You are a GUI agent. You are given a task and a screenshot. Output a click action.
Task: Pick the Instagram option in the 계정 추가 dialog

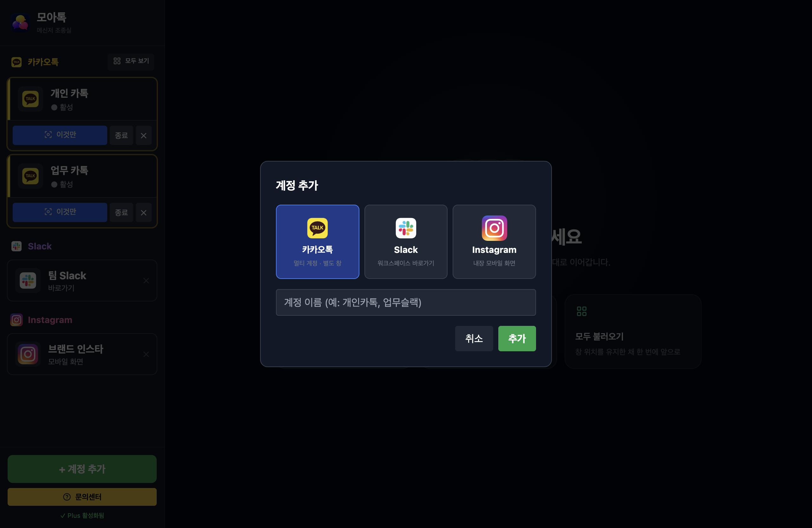[494, 242]
